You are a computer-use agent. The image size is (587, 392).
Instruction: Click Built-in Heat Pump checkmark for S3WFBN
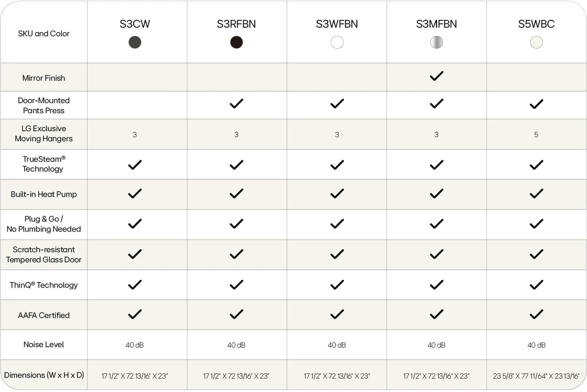pyautogui.click(x=337, y=194)
